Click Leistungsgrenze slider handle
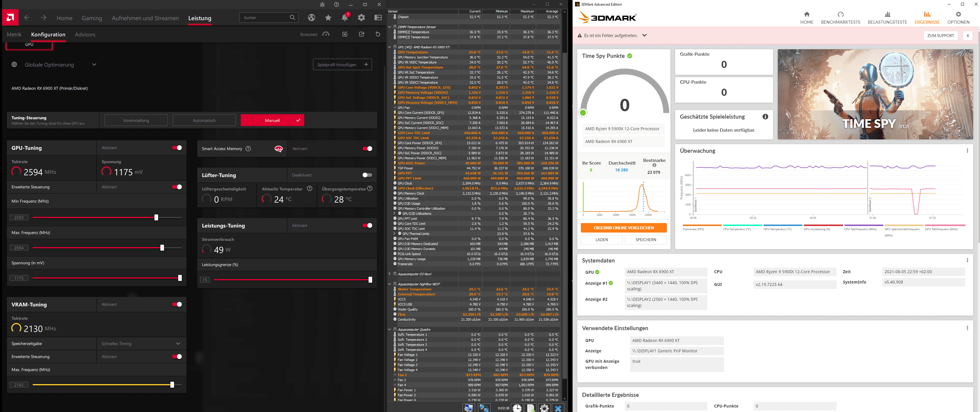This screenshot has width=980, height=412. (370, 280)
